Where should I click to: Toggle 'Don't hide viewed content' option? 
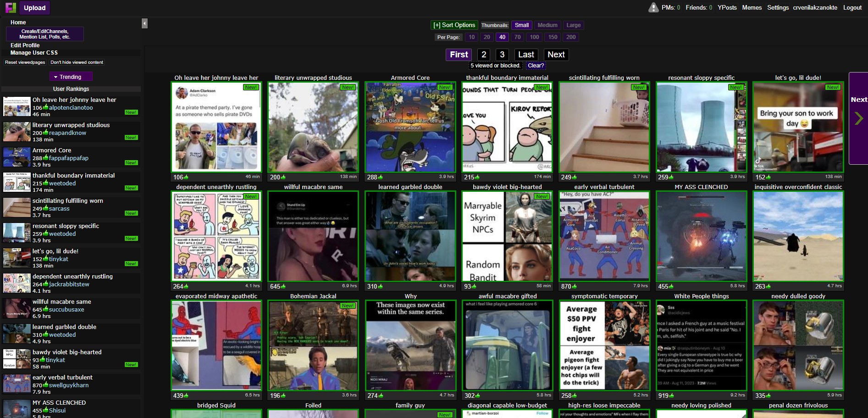pos(77,62)
